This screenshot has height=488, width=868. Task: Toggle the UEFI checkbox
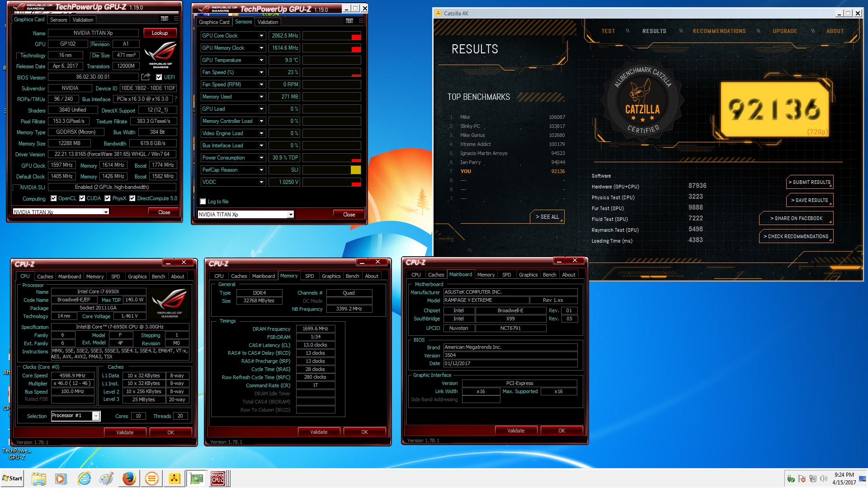[x=159, y=77]
